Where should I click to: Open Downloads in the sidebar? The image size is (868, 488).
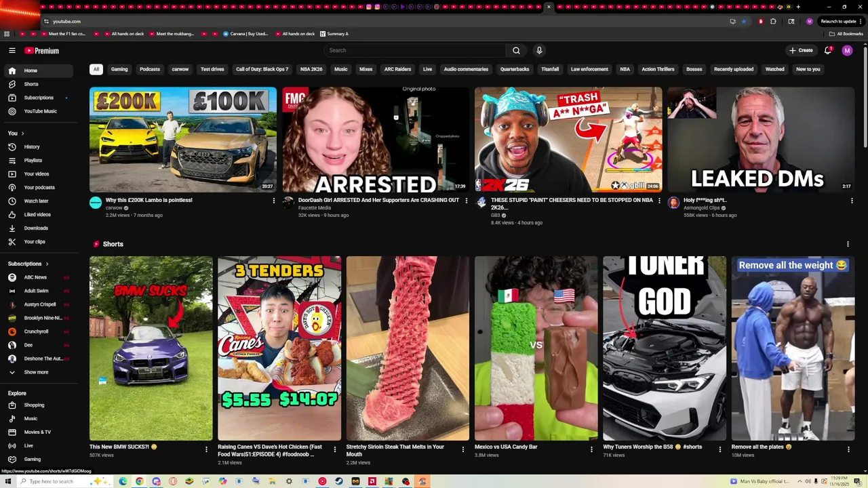tap(39, 228)
